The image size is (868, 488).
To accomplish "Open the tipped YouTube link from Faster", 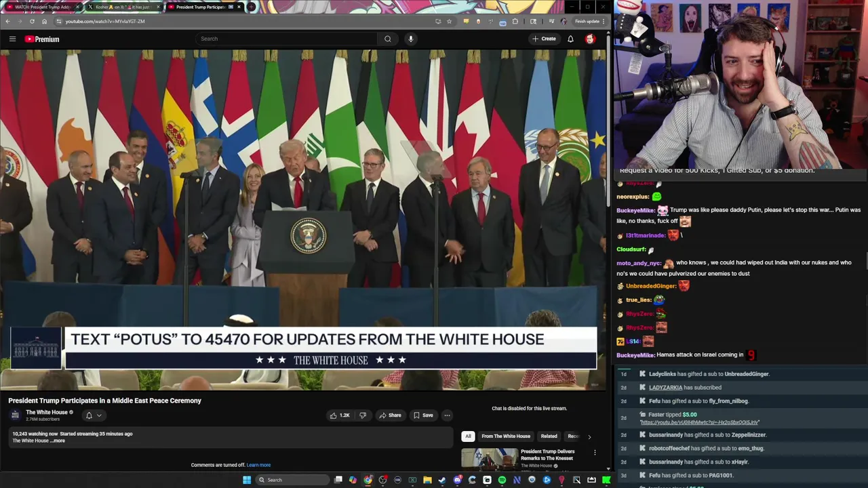I will pyautogui.click(x=699, y=422).
